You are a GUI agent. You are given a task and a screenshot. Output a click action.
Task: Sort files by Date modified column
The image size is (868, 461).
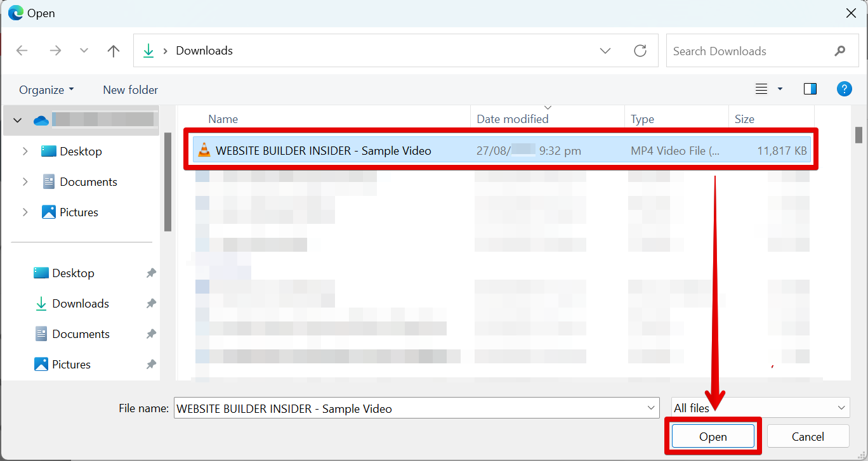[x=513, y=119]
